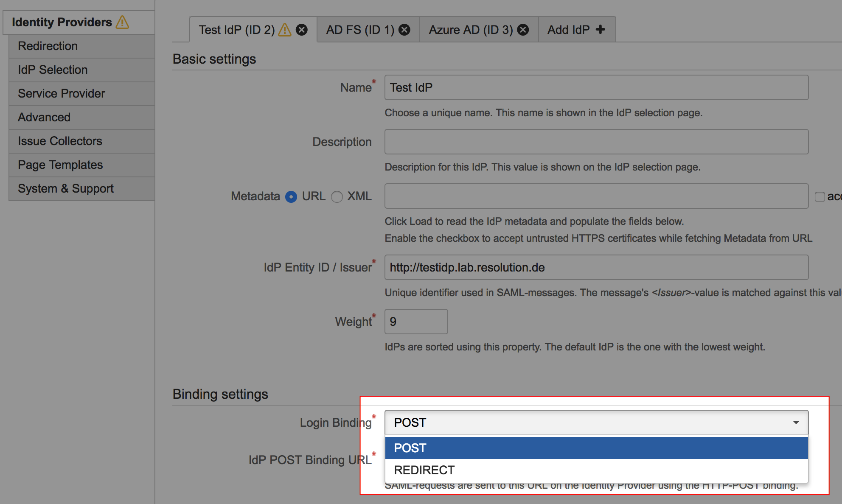Click Identity Providers warning triangle icon

(x=122, y=22)
